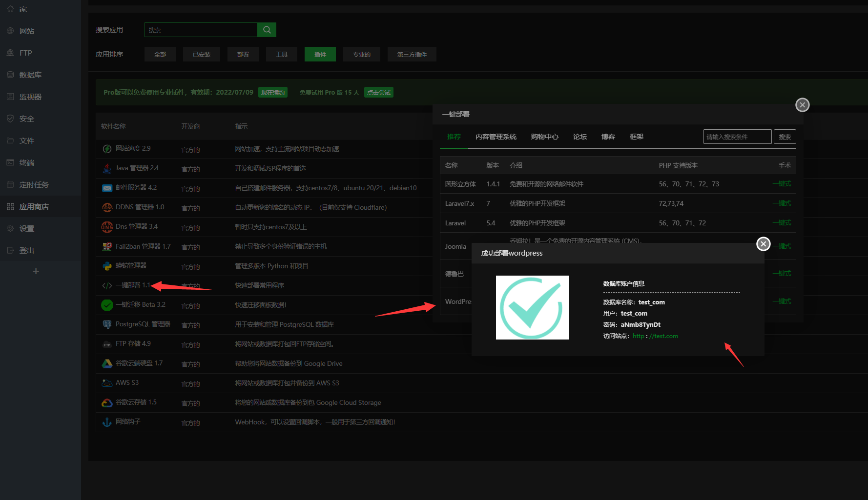Click the 谷歌云端硬盘 Drive icon
868x500 pixels.
coord(107,363)
